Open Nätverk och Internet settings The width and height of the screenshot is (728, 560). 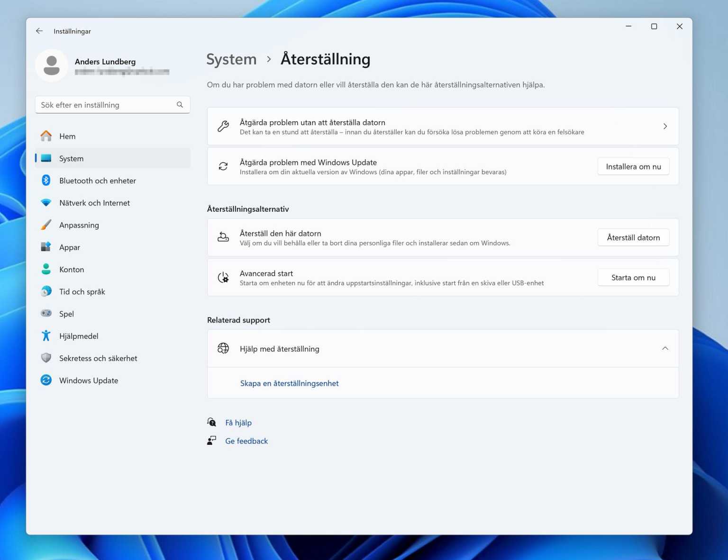[94, 203]
